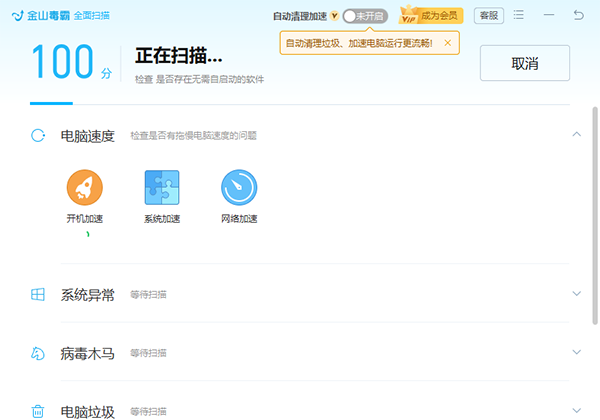Open 客服 customer service
Screen dimensions: 600x420
(489, 16)
